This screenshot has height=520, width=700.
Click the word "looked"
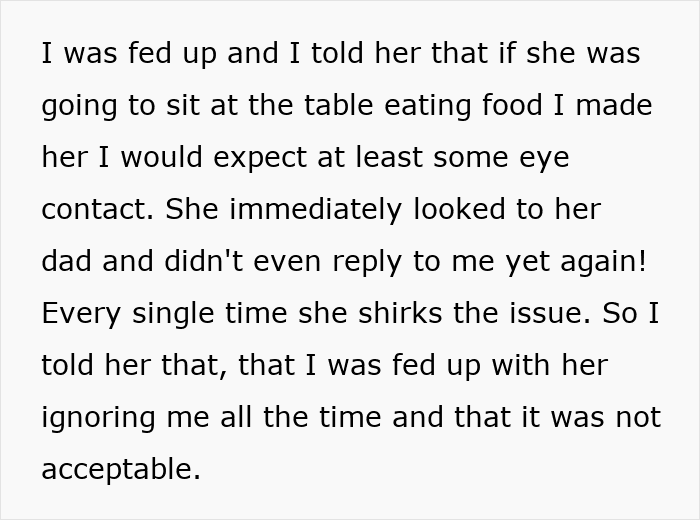coord(434,209)
